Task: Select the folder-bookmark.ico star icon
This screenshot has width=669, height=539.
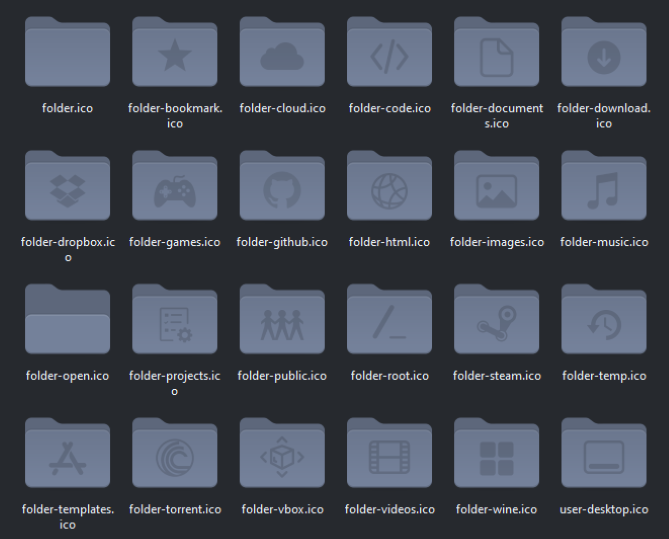Action: click(x=174, y=55)
